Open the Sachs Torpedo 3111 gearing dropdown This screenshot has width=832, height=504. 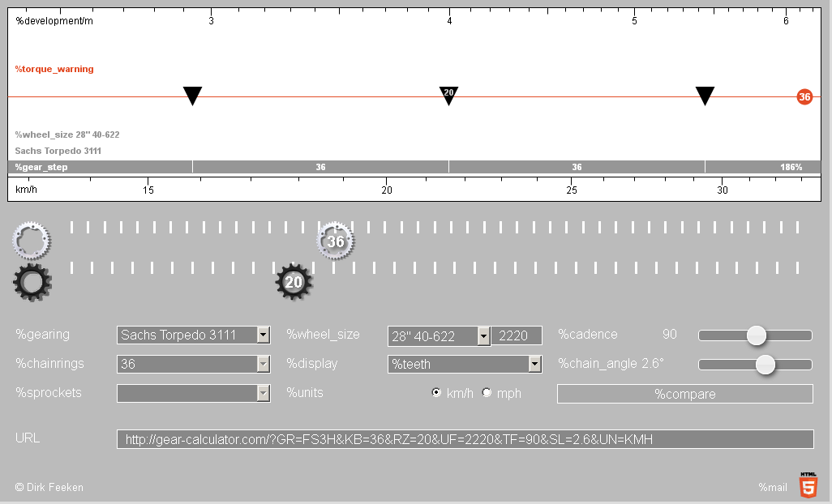click(x=193, y=335)
